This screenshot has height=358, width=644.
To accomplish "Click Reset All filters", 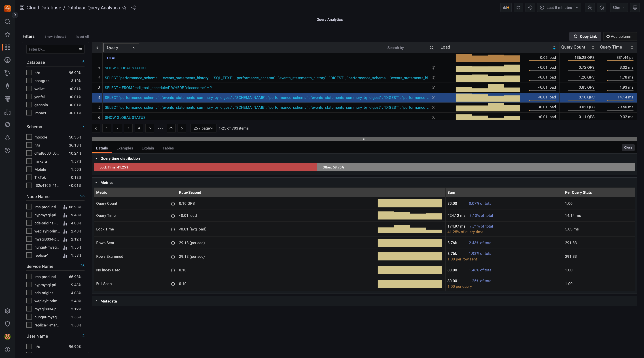I will click(x=82, y=36).
